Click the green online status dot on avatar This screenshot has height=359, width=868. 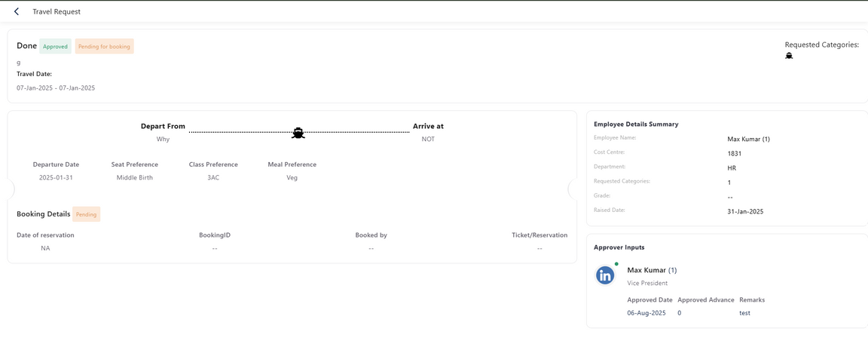[x=616, y=264]
